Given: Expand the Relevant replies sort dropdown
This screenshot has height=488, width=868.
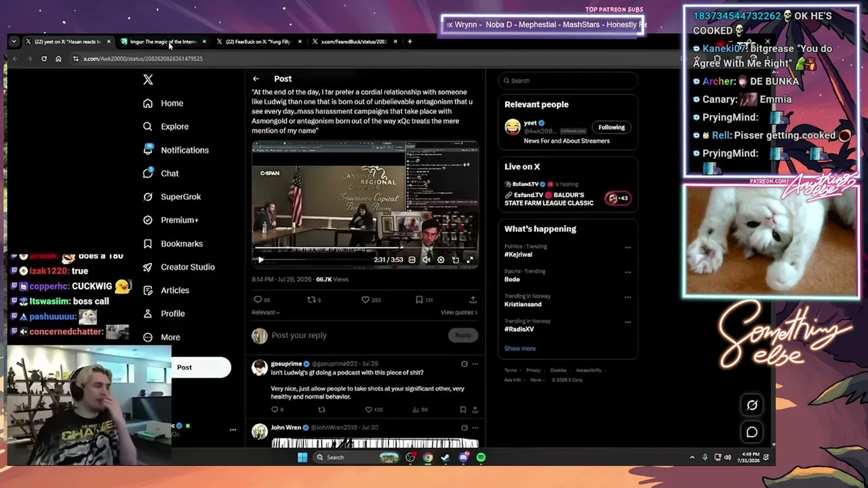Looking at the screenshot, I should [266, 312].
